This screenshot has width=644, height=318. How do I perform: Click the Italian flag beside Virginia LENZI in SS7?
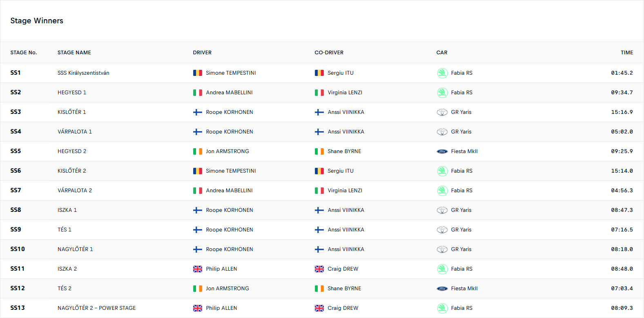(x=319, y=191)
